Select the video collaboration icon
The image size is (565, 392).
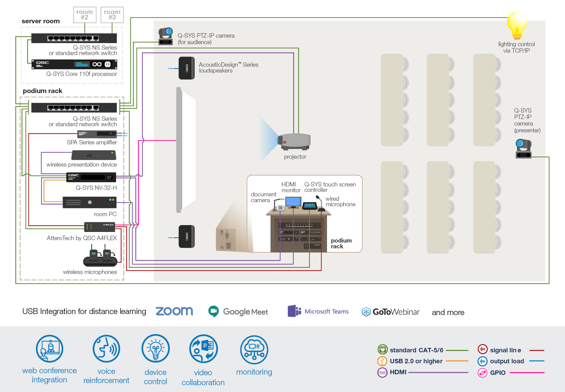203,349
